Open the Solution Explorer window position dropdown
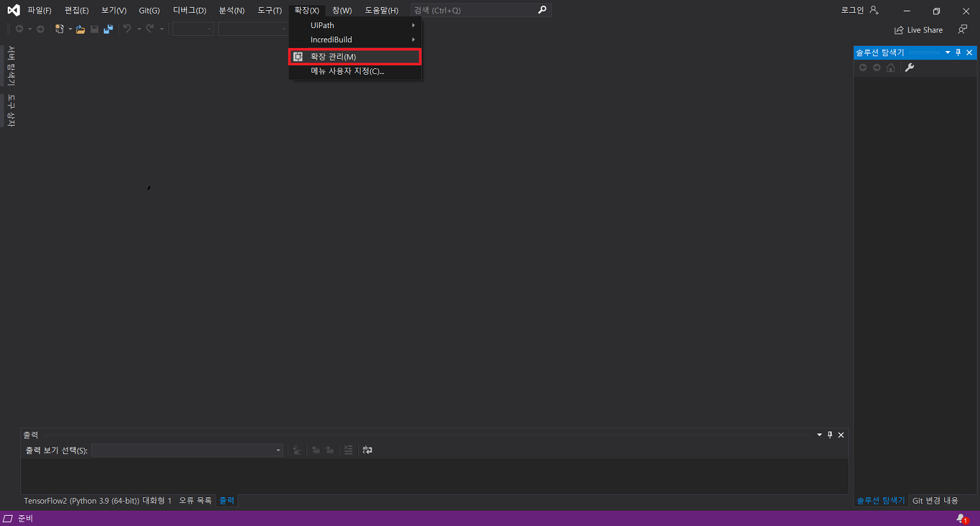Image resolution: width=980 pixels, height=526 pixels. point(948,53)
